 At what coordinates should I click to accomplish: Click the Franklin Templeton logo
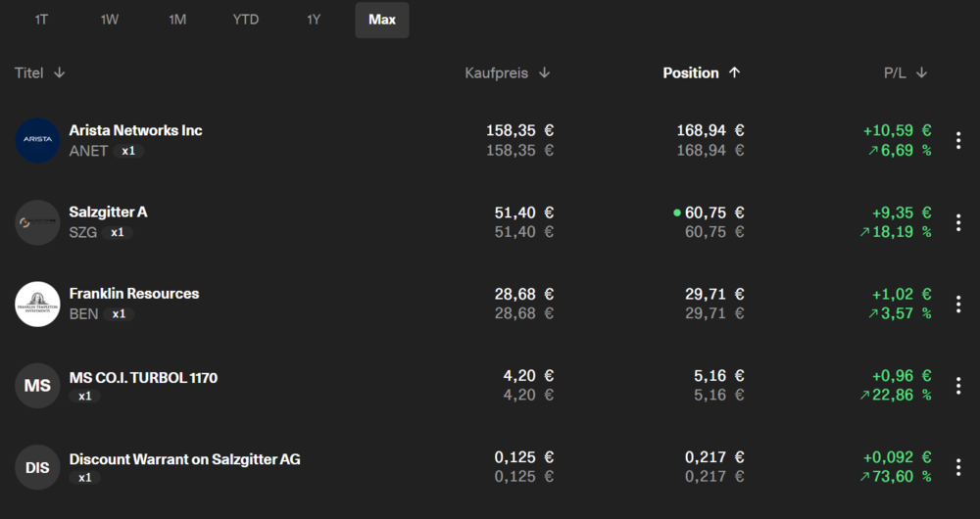click(37, 305)
